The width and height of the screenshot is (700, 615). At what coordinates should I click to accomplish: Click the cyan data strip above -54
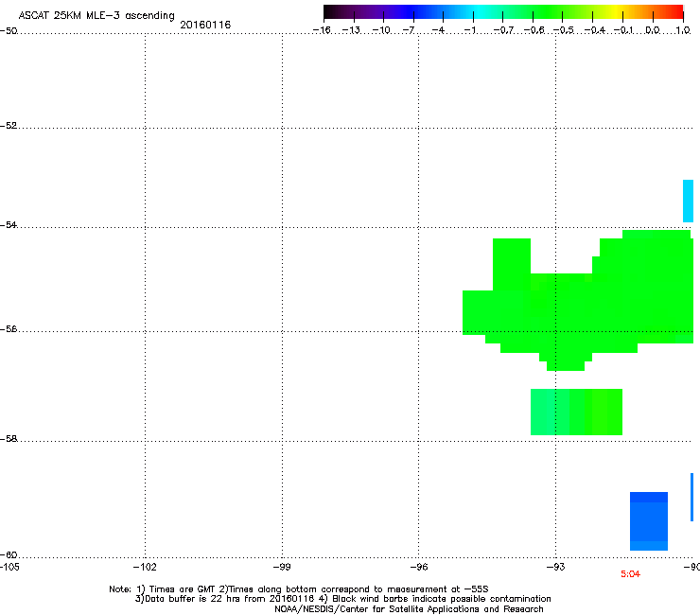688,201
